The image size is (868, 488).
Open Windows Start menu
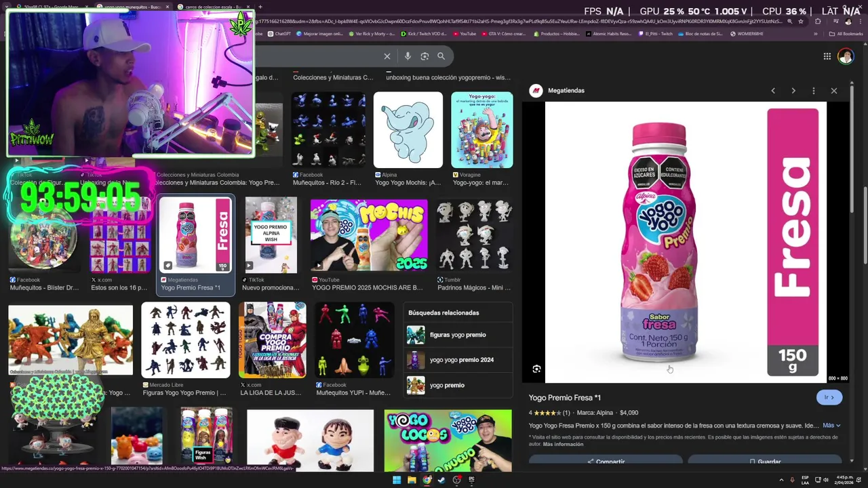tap(397, 480)
